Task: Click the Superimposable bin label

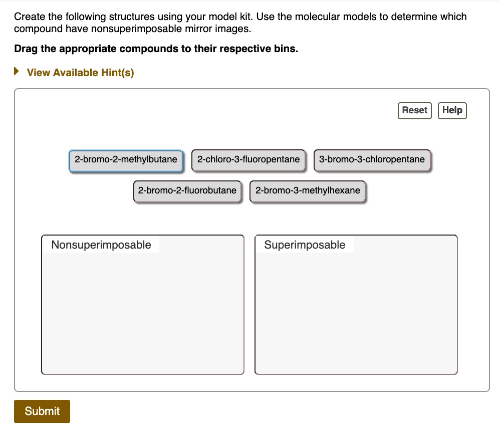Action: coord(305,245)
